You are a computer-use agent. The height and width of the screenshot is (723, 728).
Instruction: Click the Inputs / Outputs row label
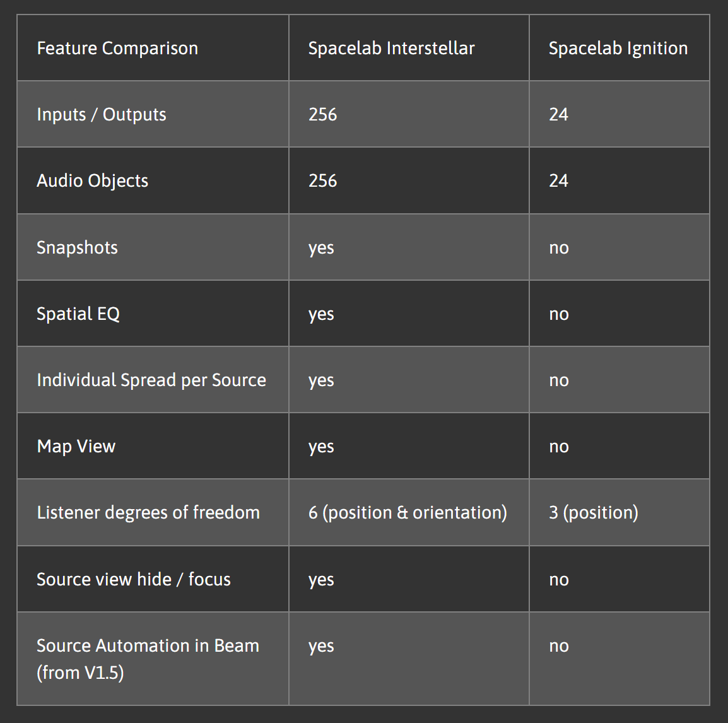coord(102,115)
